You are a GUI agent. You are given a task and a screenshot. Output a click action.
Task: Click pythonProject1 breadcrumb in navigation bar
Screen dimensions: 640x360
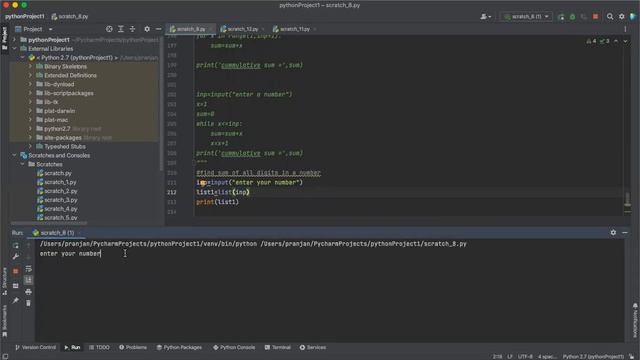(24, 17)
